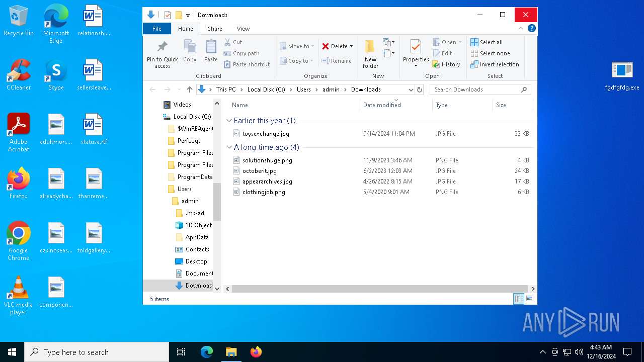This screenshot has height=362, width=644.
Task: Select the Home ribbon tab
Action: [186, 29]
